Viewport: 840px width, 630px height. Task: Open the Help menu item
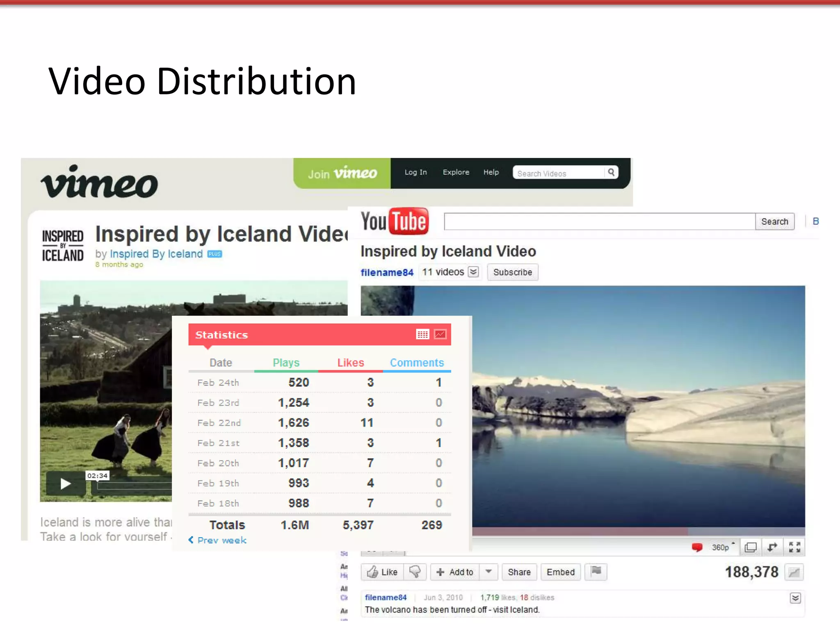tap(491, 172)
